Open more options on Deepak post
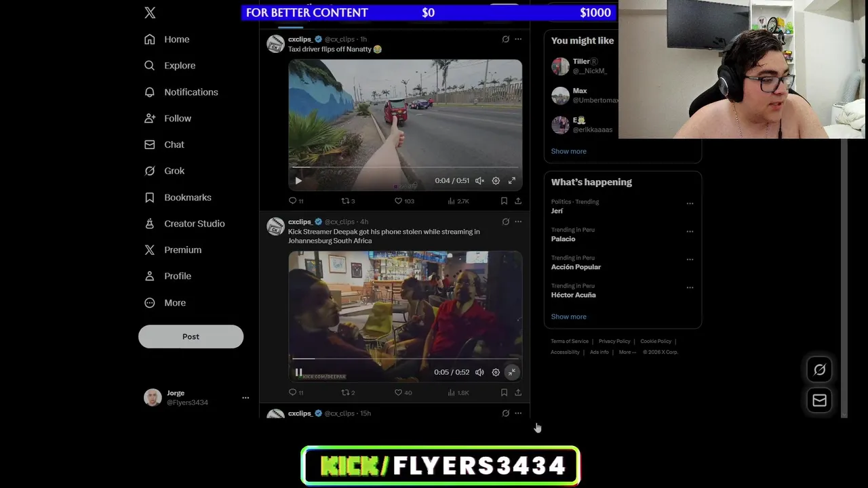Screen dimensions: 868x488 pyautogui.click(x=518, y=222)
